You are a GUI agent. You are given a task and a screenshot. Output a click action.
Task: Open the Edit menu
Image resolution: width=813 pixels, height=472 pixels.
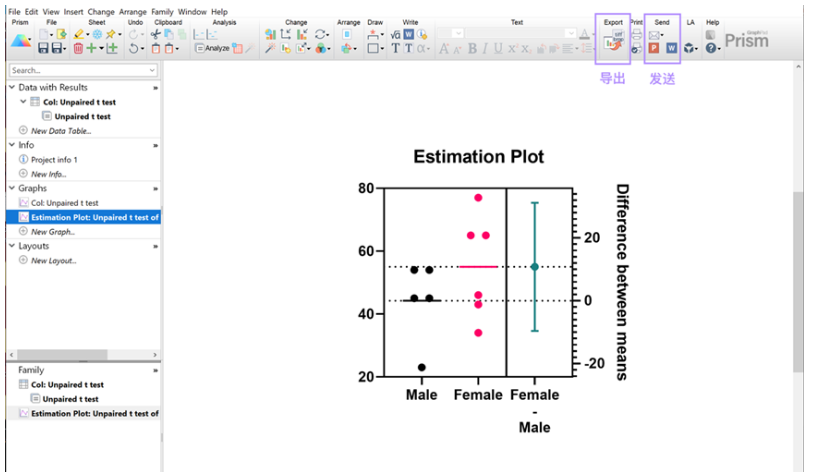pyautogui.click(x=32, y=11)
